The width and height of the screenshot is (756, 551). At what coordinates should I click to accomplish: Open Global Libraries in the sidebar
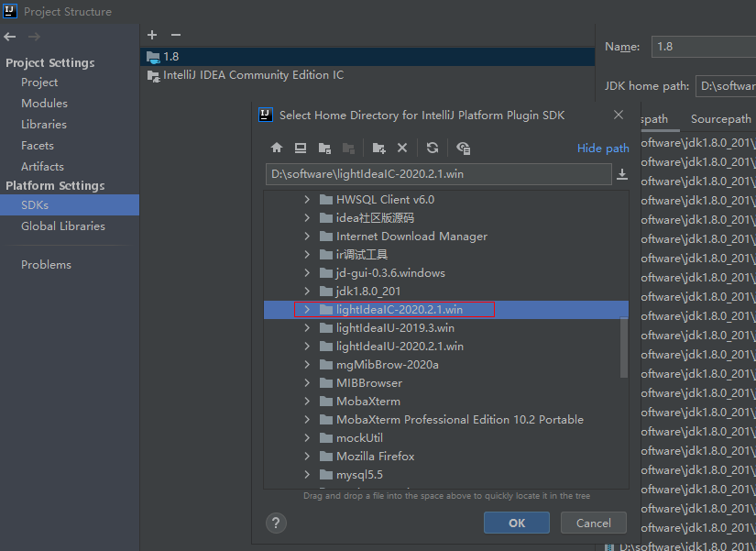[63, 226]
